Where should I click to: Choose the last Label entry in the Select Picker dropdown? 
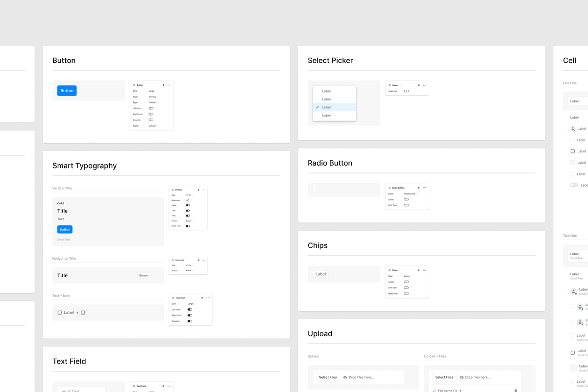[326, 115]
